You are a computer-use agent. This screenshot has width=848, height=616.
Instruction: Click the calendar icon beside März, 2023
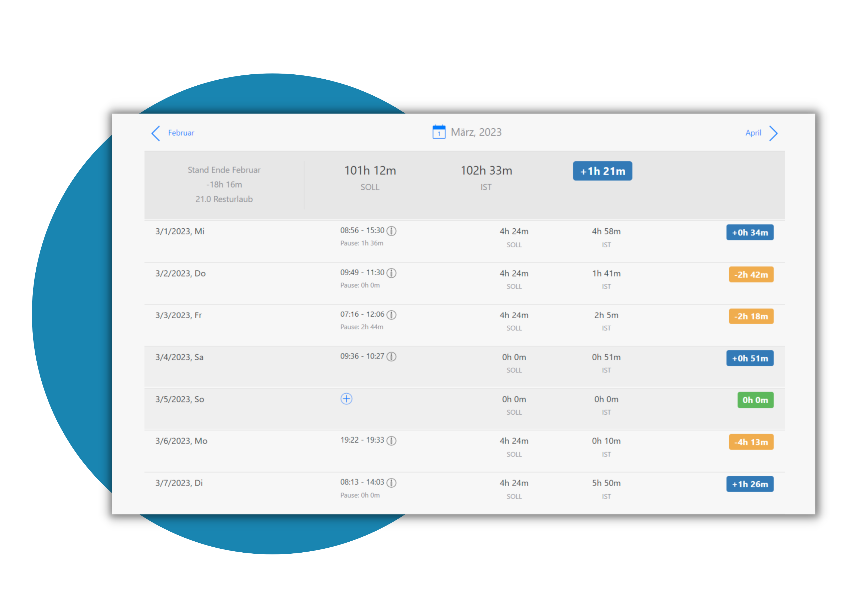pyautogui.click(x=439, y=132)
